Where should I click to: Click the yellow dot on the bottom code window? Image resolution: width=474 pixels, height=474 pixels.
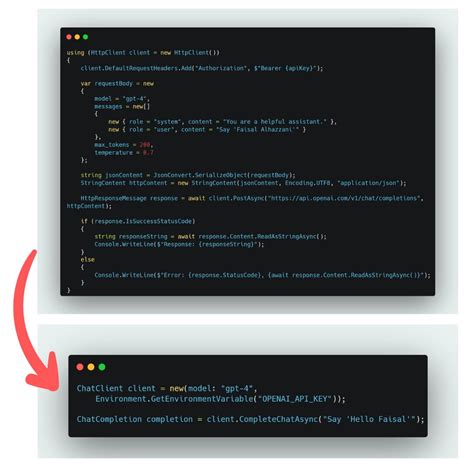click(x=91, y=367)
